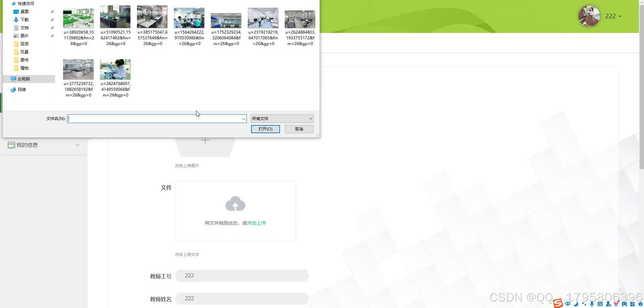Select image file u=2319218219 thumbnail
This screenshot has height=308, width=644.
tap(263, 18)
